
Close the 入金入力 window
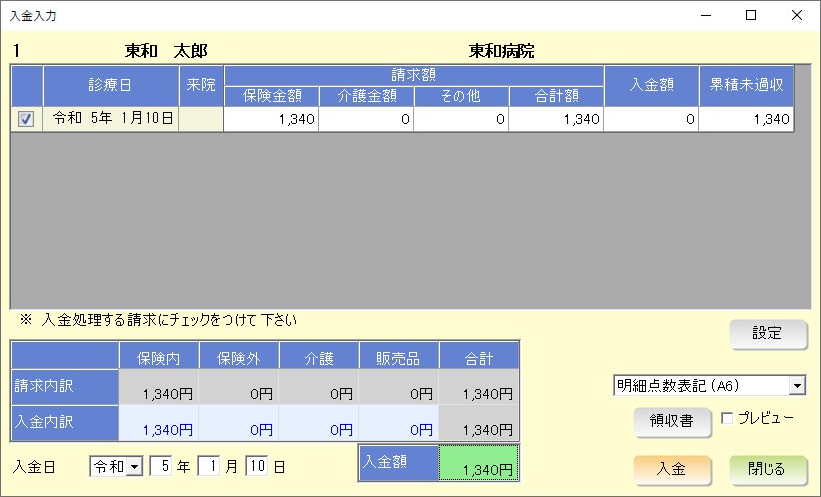[796, 15]
